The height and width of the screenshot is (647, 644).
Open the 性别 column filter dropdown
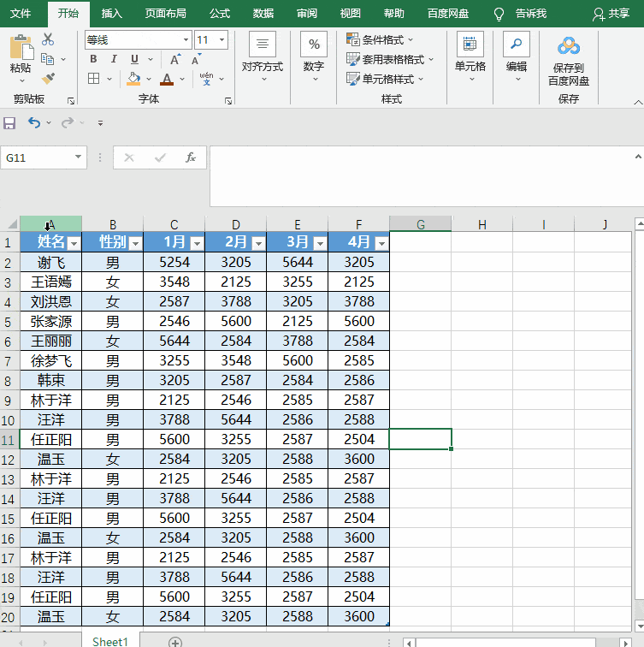[x=135, y=244]
